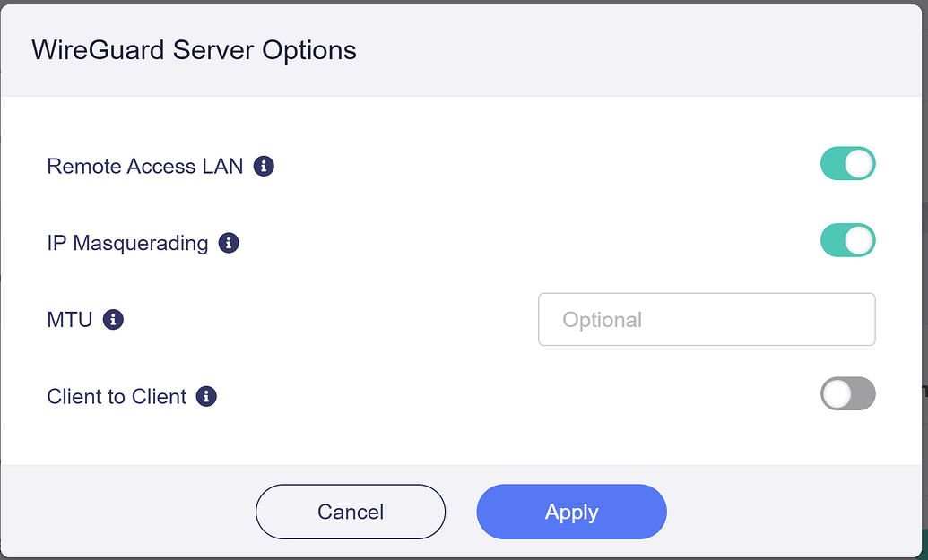928x560 pixels.
Task: Tap the circular info icon after MTU
Action: pyautogui.click(x=112, y=318)
